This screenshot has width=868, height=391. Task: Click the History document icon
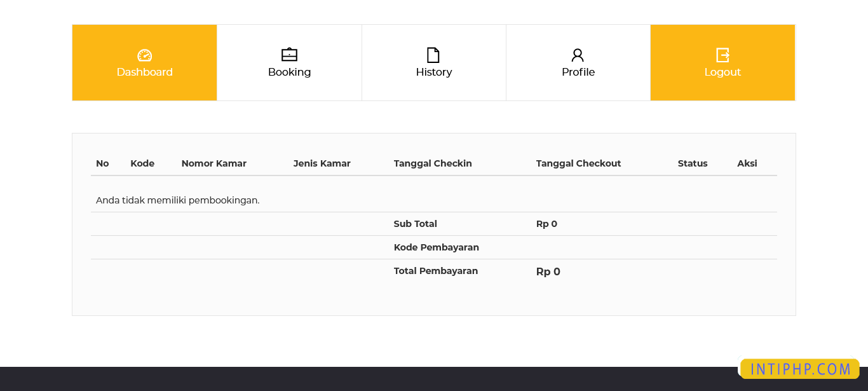point(433,55)
